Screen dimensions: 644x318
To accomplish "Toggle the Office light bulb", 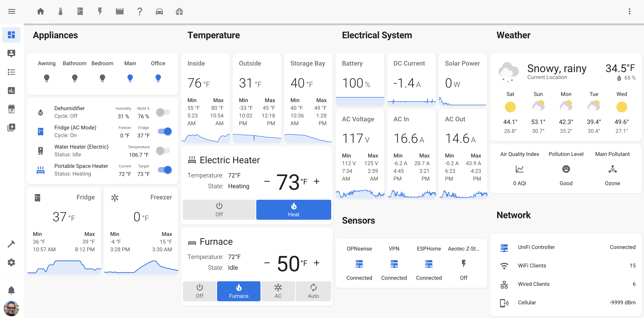I will [158, 78].
